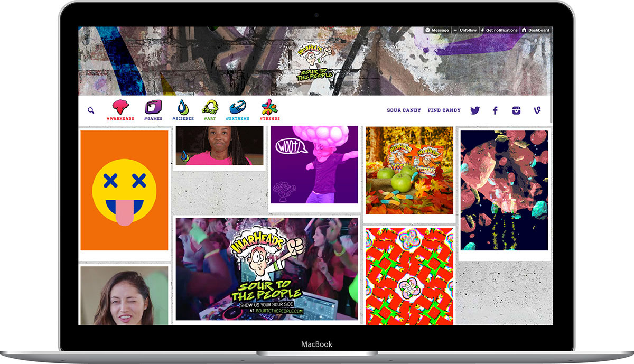Open the Twitter bird icon

point(475,110)
